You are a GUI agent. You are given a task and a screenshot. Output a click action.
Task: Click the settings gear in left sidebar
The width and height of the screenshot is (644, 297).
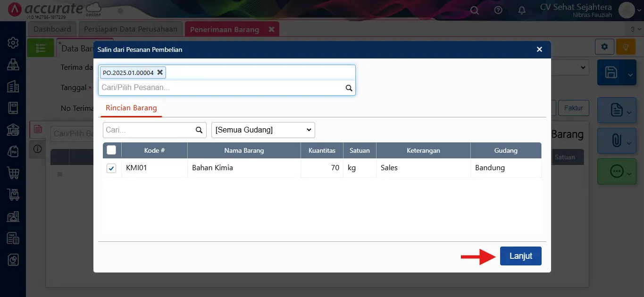coord(13,43)
